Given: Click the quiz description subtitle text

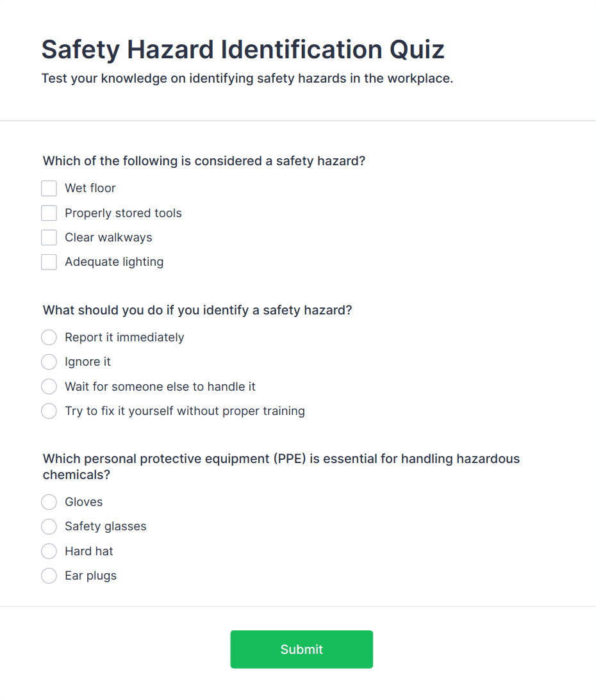Looking at the screenshot, I should pyautogui.click(x=247, y=79).
